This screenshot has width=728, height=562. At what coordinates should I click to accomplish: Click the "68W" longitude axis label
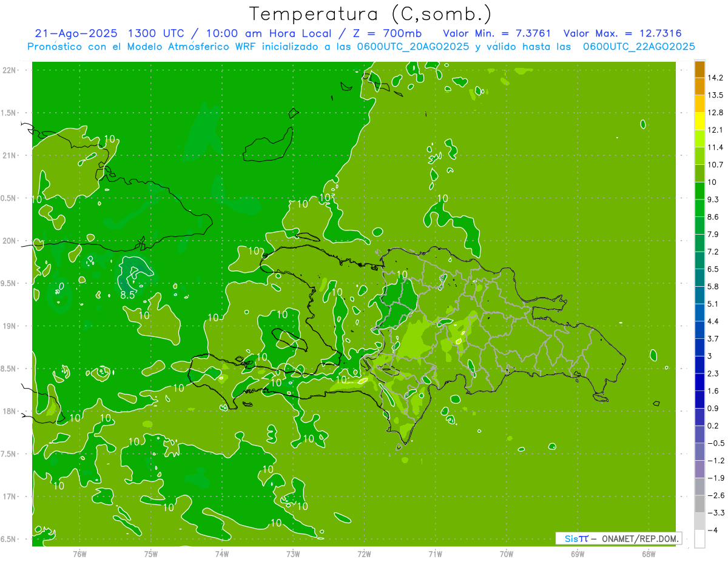coord(649,554)
